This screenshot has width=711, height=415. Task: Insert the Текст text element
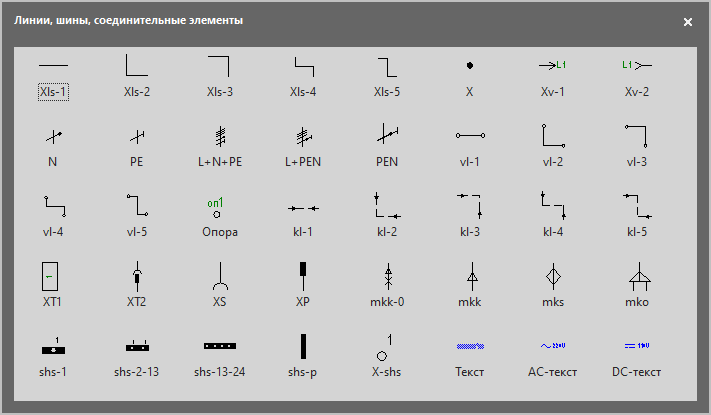click(x=469, y=355)
